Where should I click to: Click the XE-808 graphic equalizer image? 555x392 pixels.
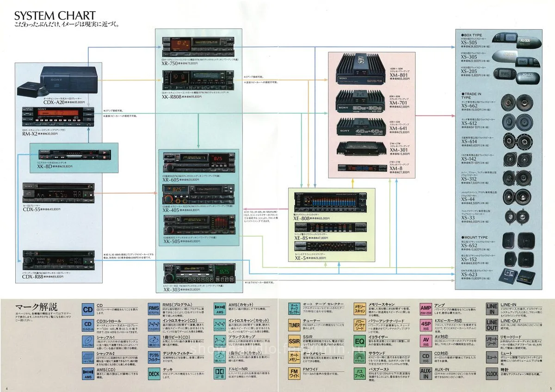(331, 202)
